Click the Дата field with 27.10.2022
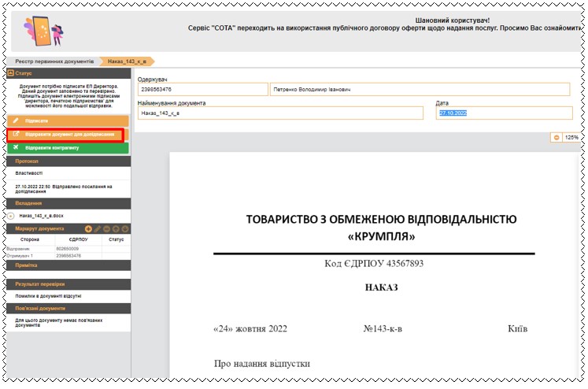 click(x=505, y=113)
